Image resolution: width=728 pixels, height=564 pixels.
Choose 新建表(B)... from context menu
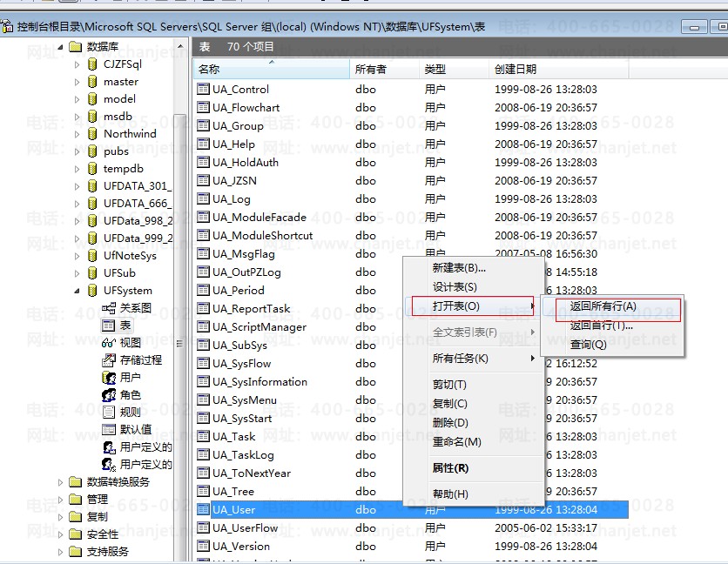click(x=474, y=268)
